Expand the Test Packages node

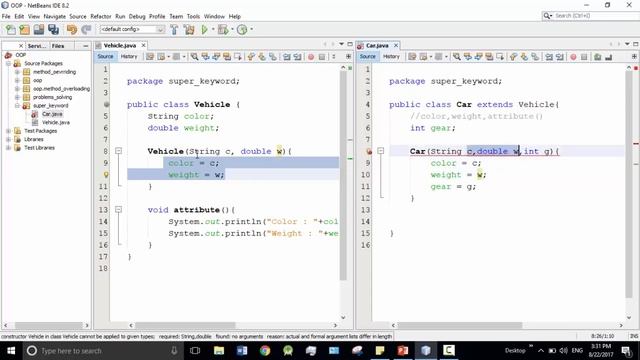pos(9,131)
